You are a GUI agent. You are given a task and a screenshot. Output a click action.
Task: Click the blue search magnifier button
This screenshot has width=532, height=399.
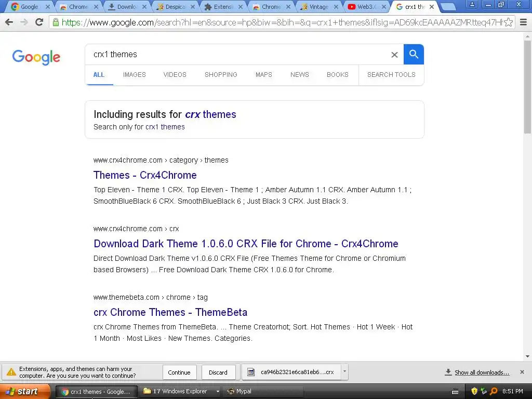pos(414,54)
